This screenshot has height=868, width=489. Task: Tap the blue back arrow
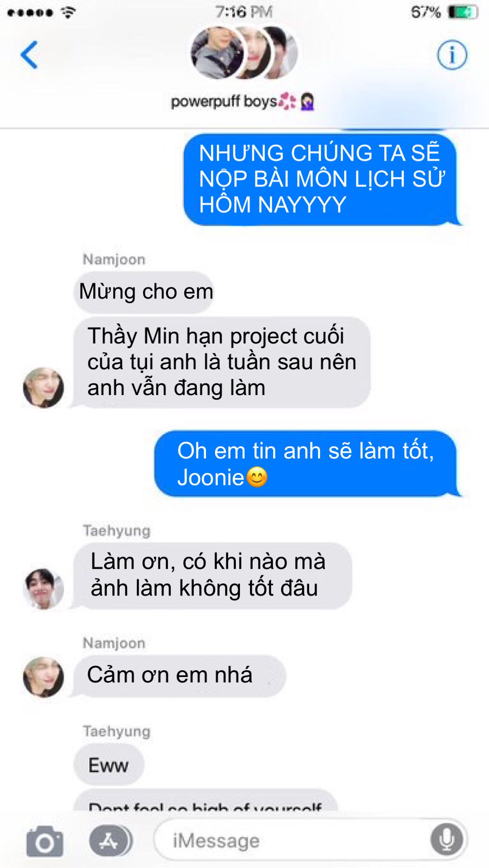[x=29, y=55]
